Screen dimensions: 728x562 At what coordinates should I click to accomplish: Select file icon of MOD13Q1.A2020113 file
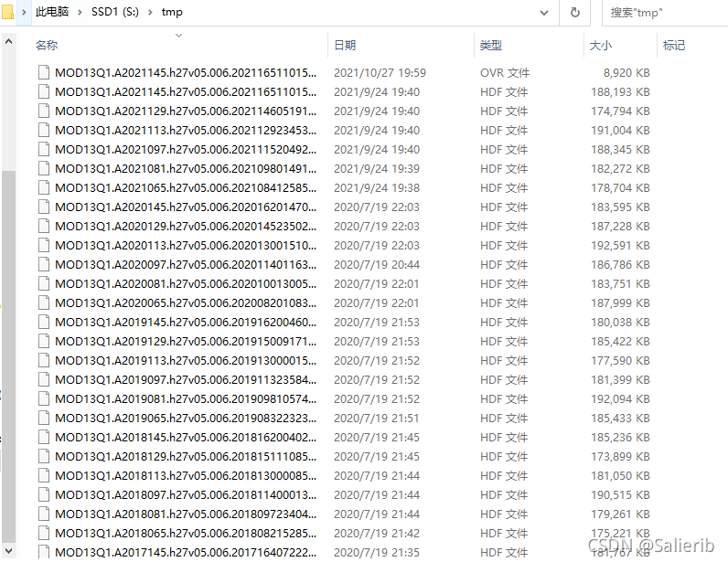click(44, 246)
